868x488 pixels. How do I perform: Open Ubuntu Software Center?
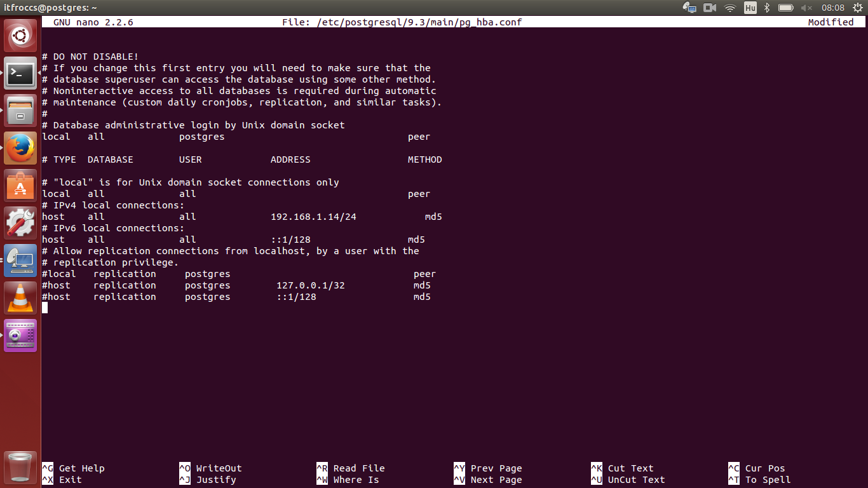(20, 186)
